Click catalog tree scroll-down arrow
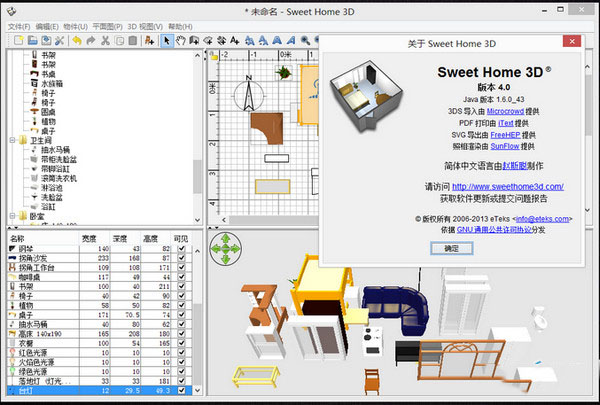The height and width of the screenshot is (405, 600). pyautogui.click(x=197, y=220)
